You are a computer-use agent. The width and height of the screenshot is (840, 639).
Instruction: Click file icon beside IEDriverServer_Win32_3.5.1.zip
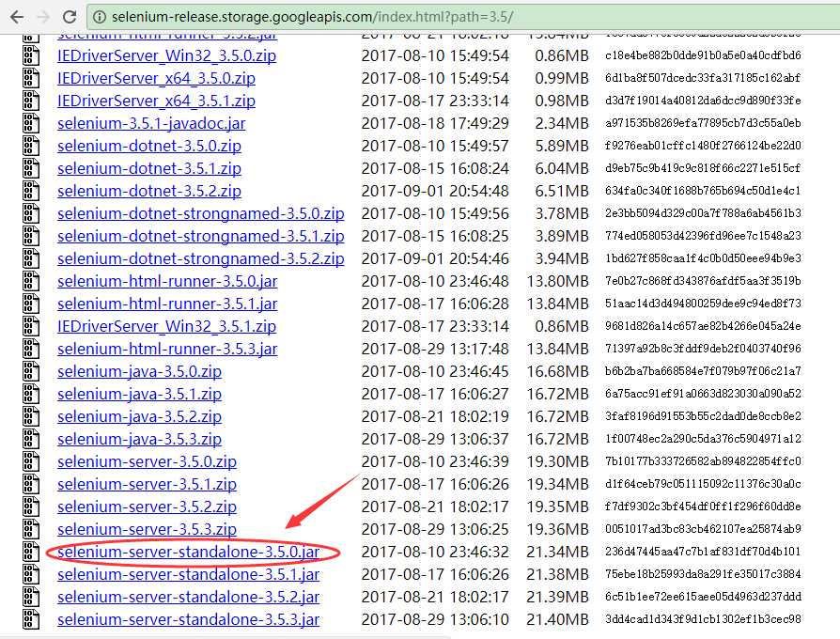[x=31, y=326]
